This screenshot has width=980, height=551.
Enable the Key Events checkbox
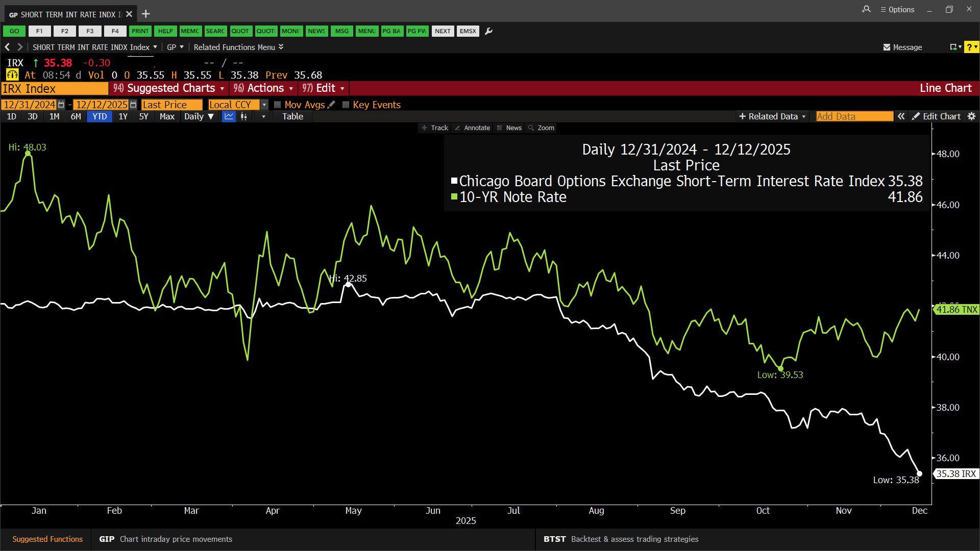point(346,105)
